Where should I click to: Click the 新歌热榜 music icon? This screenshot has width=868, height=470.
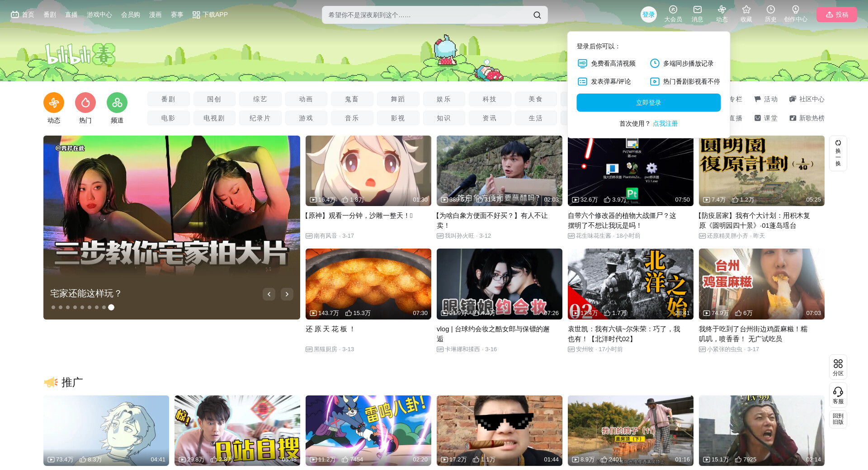click(x=793, y=118)
